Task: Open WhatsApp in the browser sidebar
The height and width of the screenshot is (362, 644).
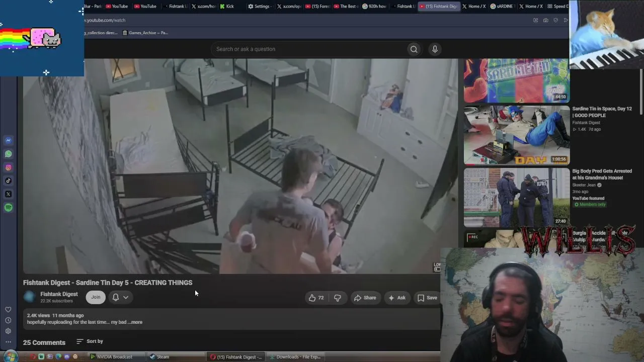Action: coord(8,154)
